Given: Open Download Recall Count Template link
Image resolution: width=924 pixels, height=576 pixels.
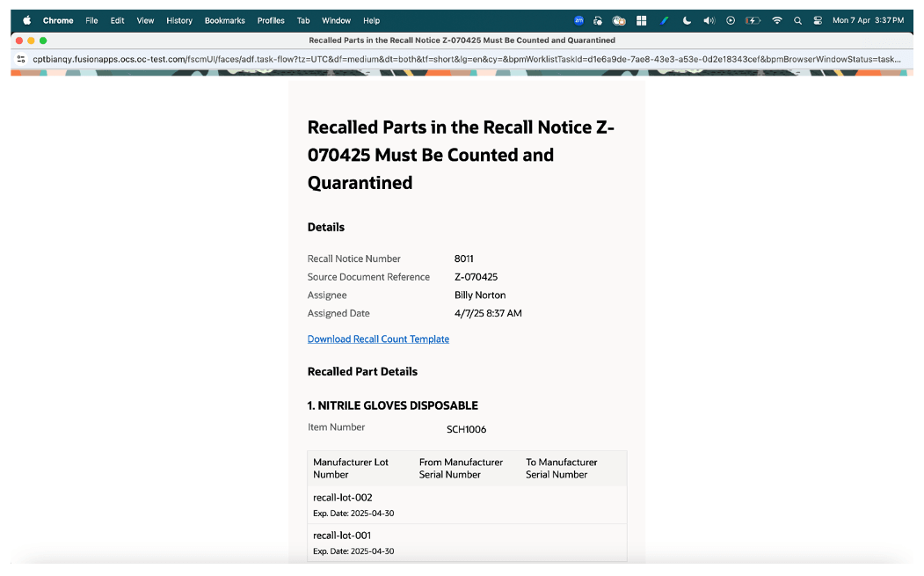Looking at the screenshot, I should pyautogui.click(x=378, y=339).
